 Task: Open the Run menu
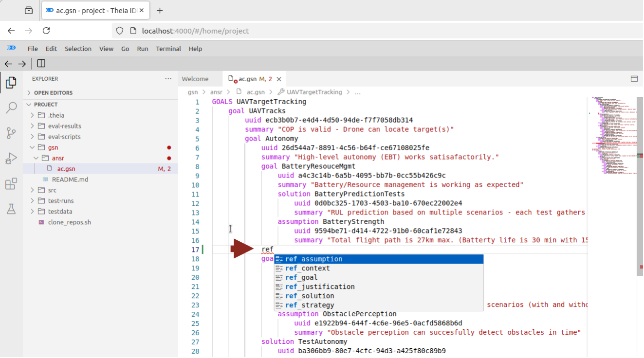[x=143, y=49]
